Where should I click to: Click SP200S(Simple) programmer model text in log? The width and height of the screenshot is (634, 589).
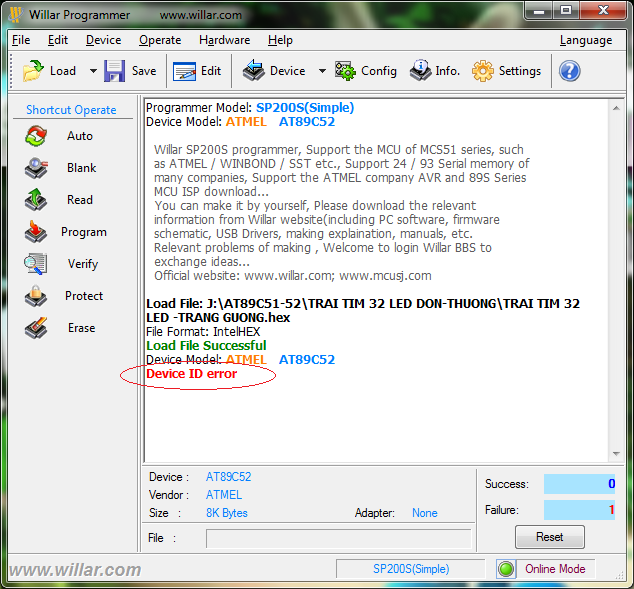coord(305,108)
